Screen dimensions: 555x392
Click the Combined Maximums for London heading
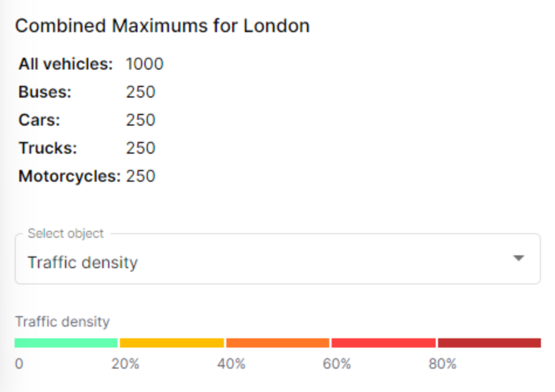coord(162,26)
